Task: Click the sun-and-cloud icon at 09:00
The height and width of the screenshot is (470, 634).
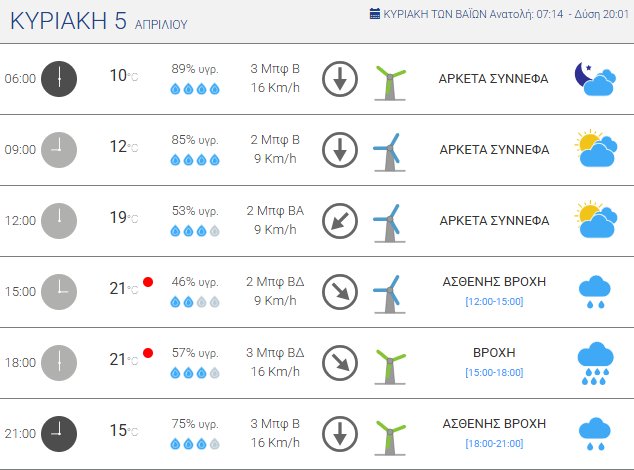Action: pyautogui.click(x=595, y=150)
